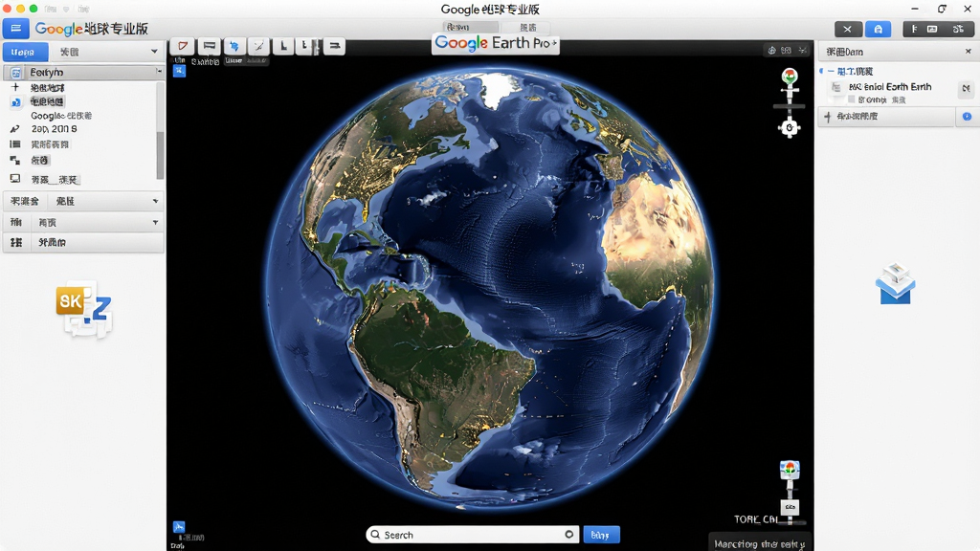Click the Eortym section header
Viewport: 980px width, 551px height.
pyautogui.click(x=84, y=73)
